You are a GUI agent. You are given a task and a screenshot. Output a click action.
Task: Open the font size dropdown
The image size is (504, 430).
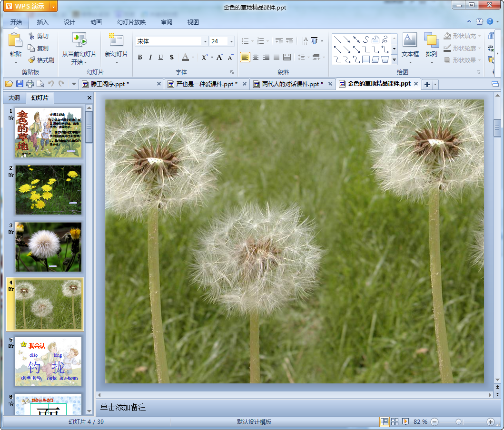tap(231, 41)
